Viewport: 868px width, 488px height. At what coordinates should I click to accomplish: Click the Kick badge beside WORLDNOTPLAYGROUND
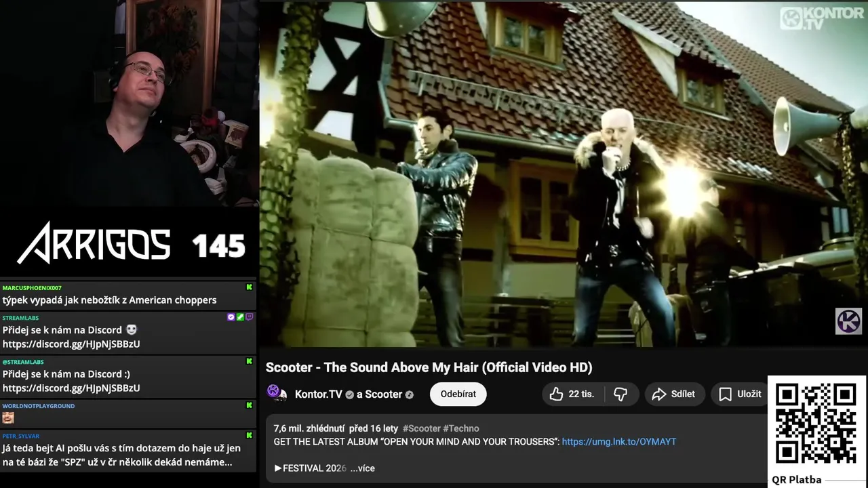(249, 405)
